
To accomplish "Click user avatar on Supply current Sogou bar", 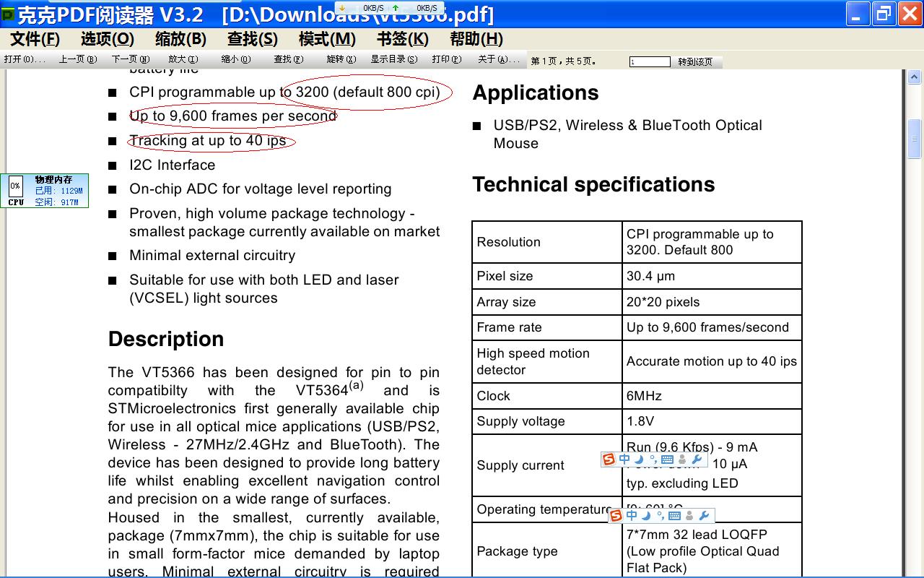I will click(682, 460).
